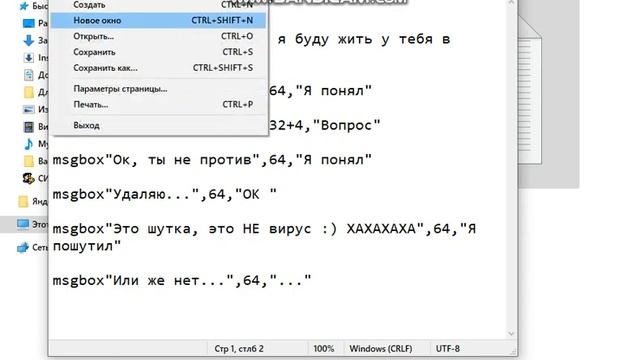Choose Сохранить in the File menu
This screenshot has height=360, width=640.
158,52
